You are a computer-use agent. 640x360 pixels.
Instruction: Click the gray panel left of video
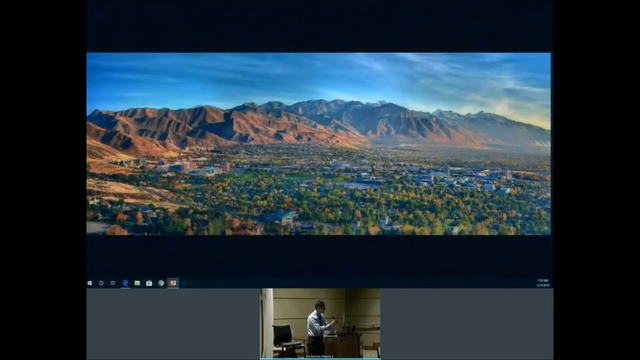click(x=173, y=324)
